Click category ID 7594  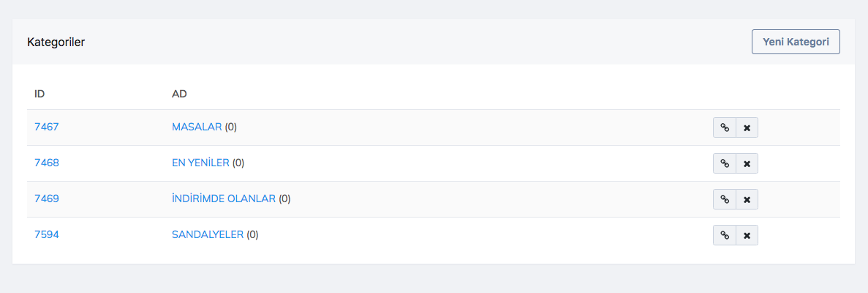pyautogui.click(x=47, y=234)
